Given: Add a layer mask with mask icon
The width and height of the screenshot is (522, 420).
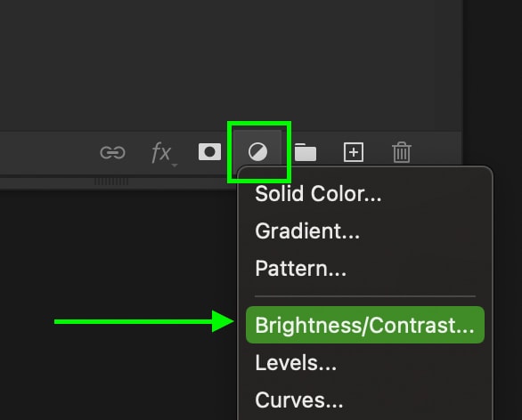Looking at the screenshot, I should [209, 152].
